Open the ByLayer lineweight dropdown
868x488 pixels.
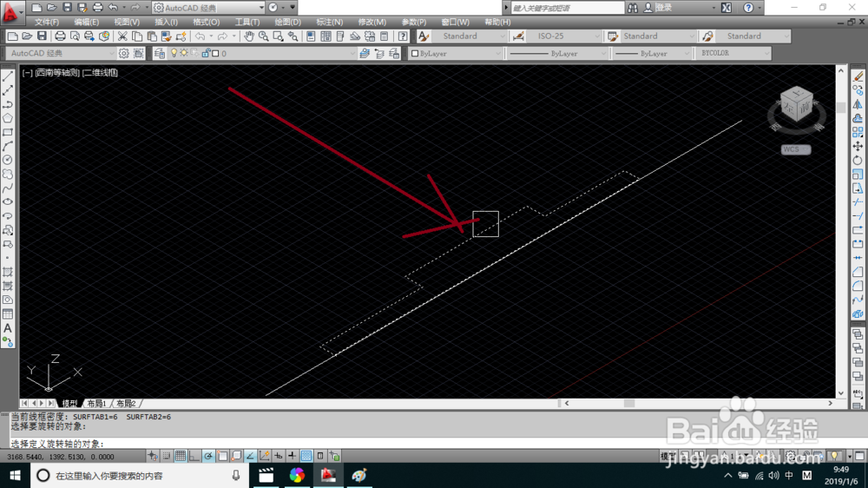pos(652,53)
